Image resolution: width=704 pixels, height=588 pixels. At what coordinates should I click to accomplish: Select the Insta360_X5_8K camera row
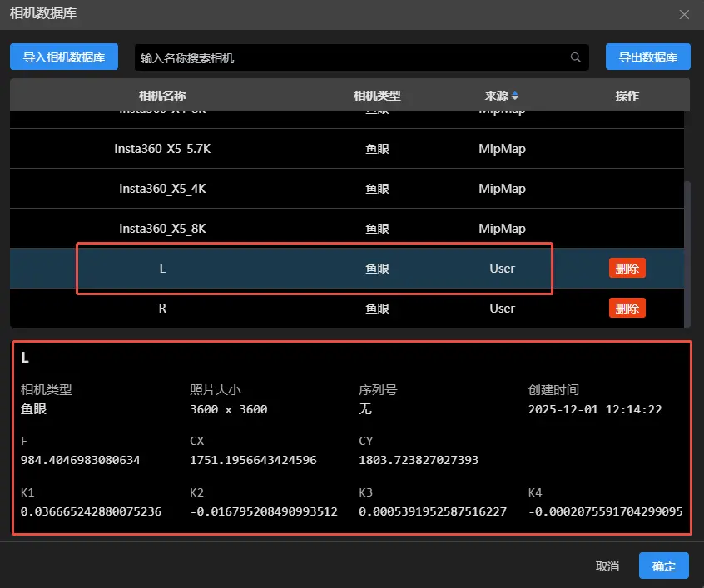click(x=162, y=229)
